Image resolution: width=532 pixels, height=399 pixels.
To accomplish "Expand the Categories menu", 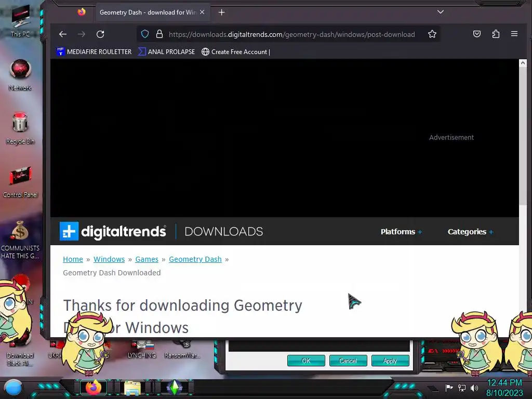I will point(471,232).
